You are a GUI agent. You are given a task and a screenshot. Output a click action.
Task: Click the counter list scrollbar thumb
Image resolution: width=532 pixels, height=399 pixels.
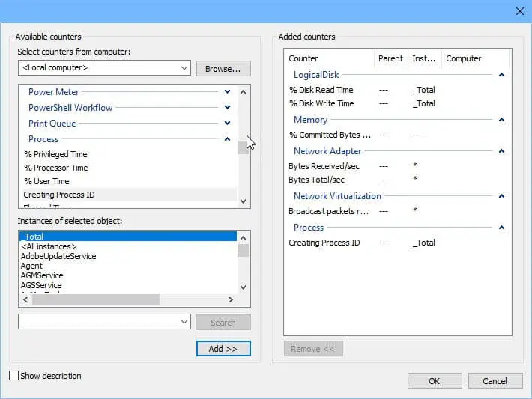click(243, 147)
